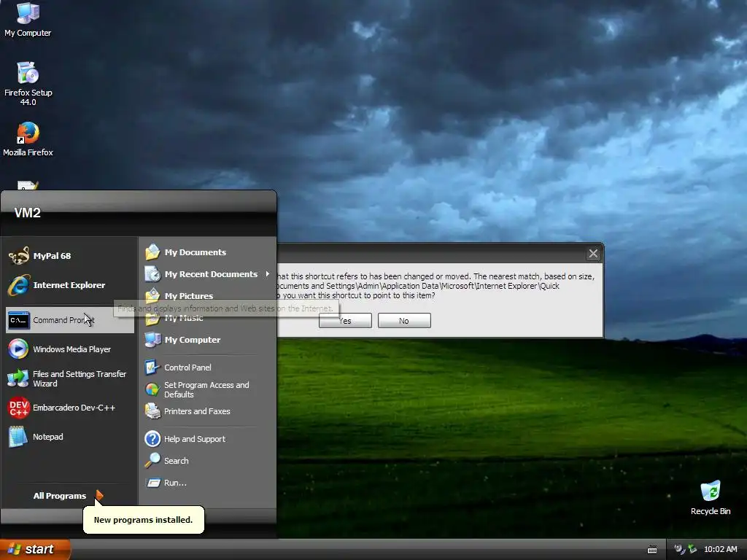Screen dimensions: 747x560
Task: Open Control Panel
Action: coord(207,367)
